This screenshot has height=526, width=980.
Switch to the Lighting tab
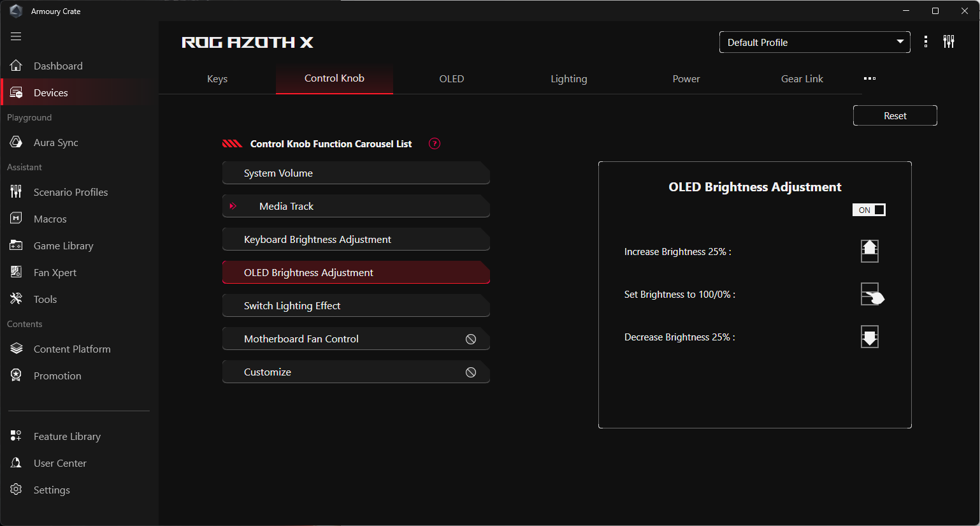click(x=568, y=79)
